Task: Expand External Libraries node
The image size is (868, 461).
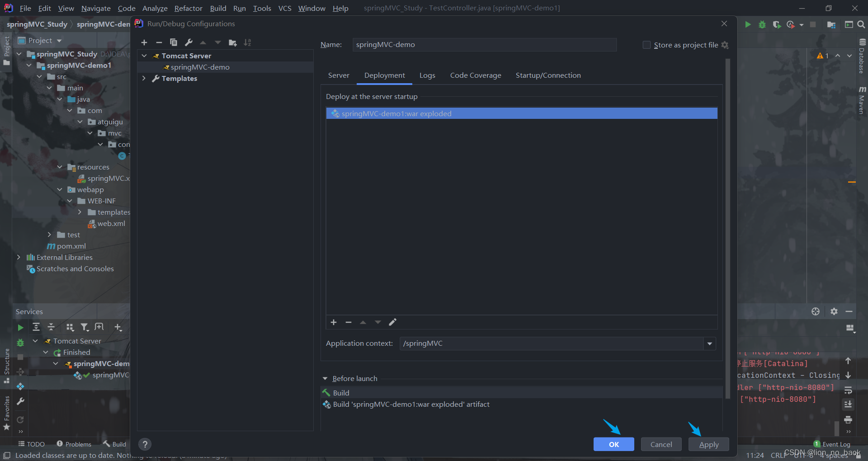Action: (19, 257)
